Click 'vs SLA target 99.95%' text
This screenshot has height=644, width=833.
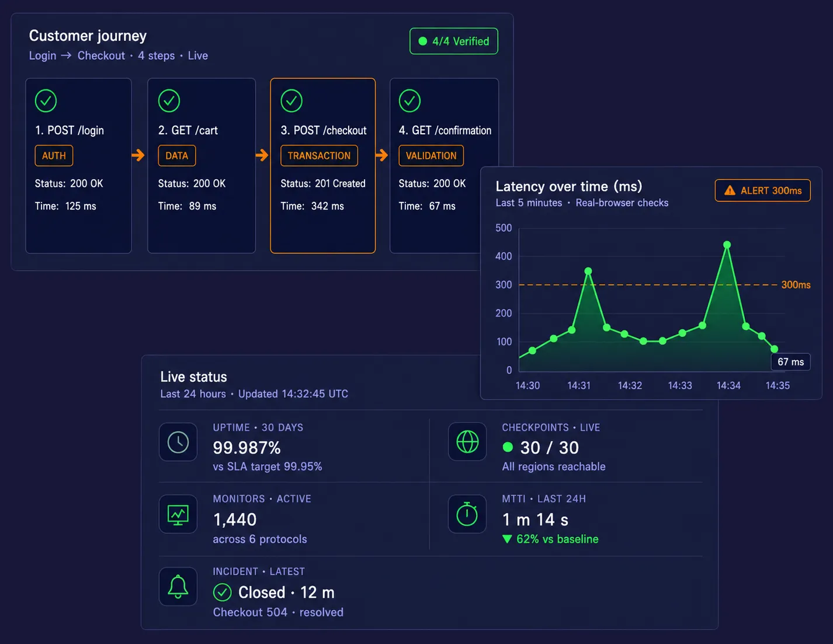(x=268, y=467)
